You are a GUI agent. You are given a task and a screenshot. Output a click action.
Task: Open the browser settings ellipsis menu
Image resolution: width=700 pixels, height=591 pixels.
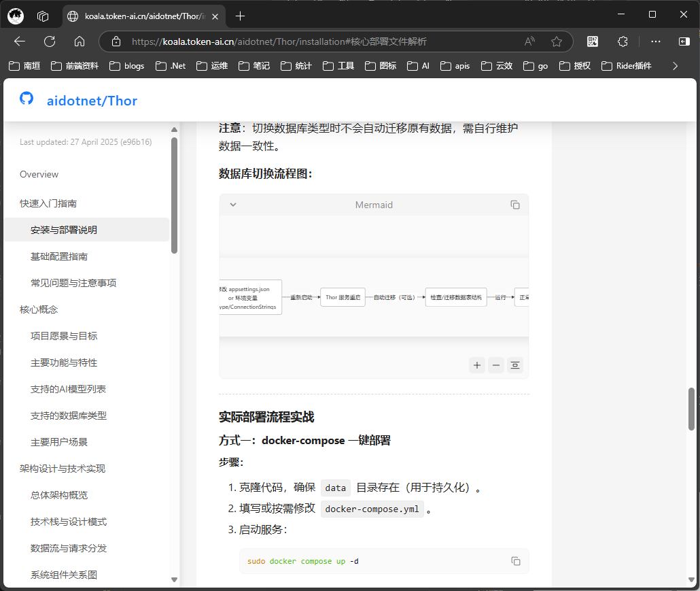click(654, 41)
